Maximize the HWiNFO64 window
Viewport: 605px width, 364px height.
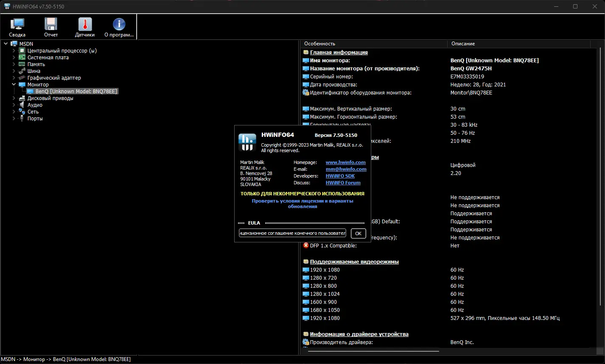(575, 6)
